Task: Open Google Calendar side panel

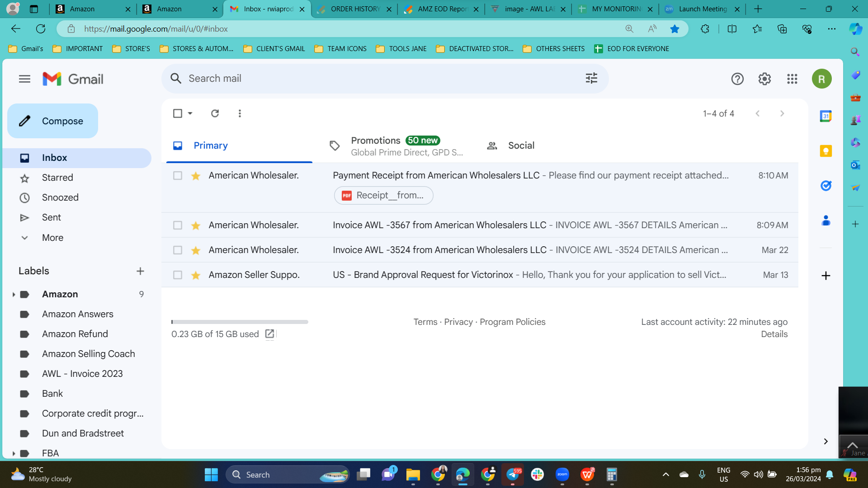Action: pos(826,116)
